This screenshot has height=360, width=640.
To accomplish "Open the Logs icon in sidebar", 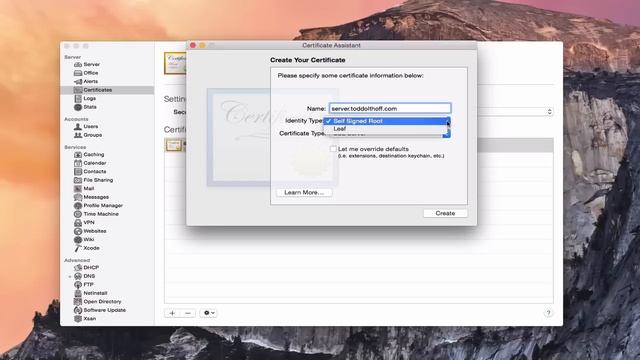I will [x=78, y=98].
